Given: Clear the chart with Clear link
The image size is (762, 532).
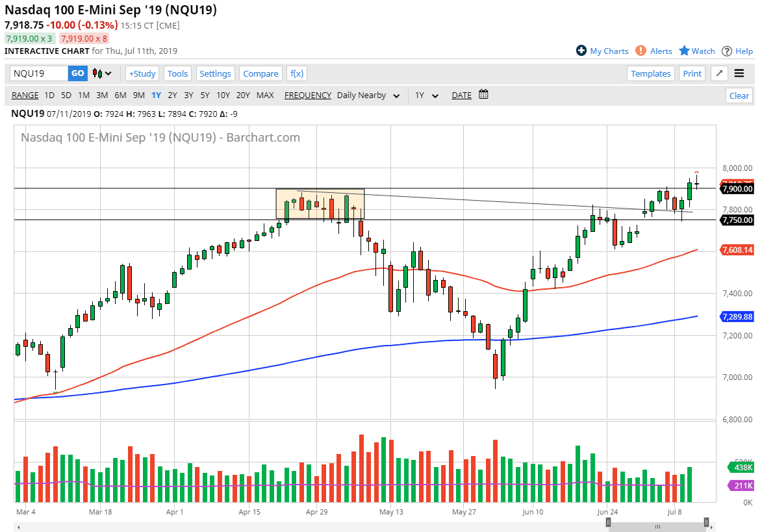Looking at the screenshot, I should 739,95.
